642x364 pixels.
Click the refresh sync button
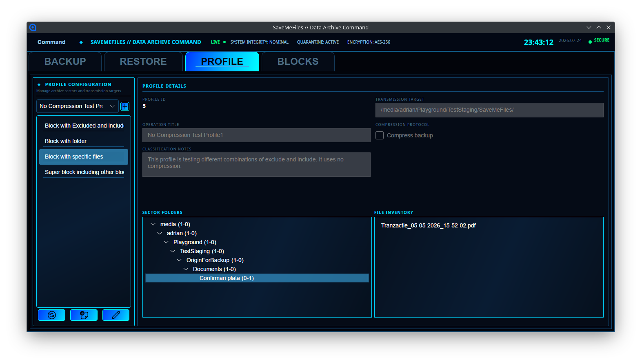52,315
